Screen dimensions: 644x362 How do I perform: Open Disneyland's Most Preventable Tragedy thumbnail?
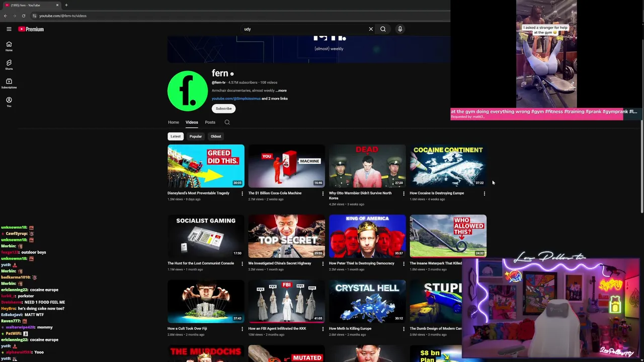pos(206,166)
